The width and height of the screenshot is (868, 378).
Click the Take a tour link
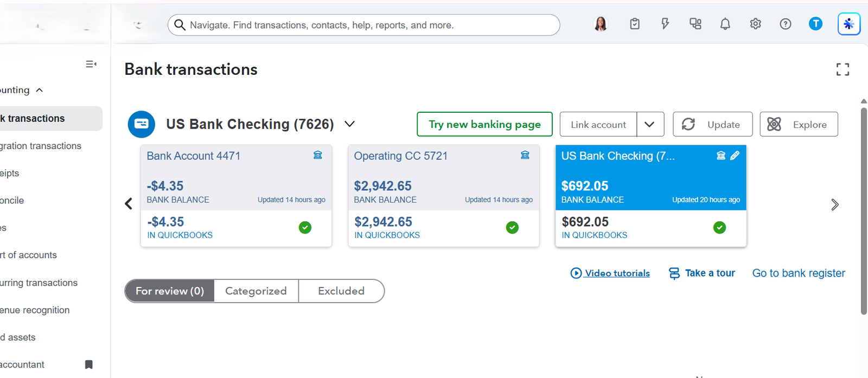(x=702, y=273)
